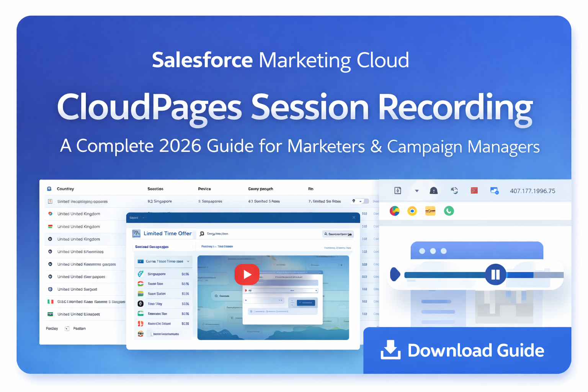This screenshot has height=392, width=588.
Task: Open the yellow circle with blue dot icon
Action: (x=412, y=211)
